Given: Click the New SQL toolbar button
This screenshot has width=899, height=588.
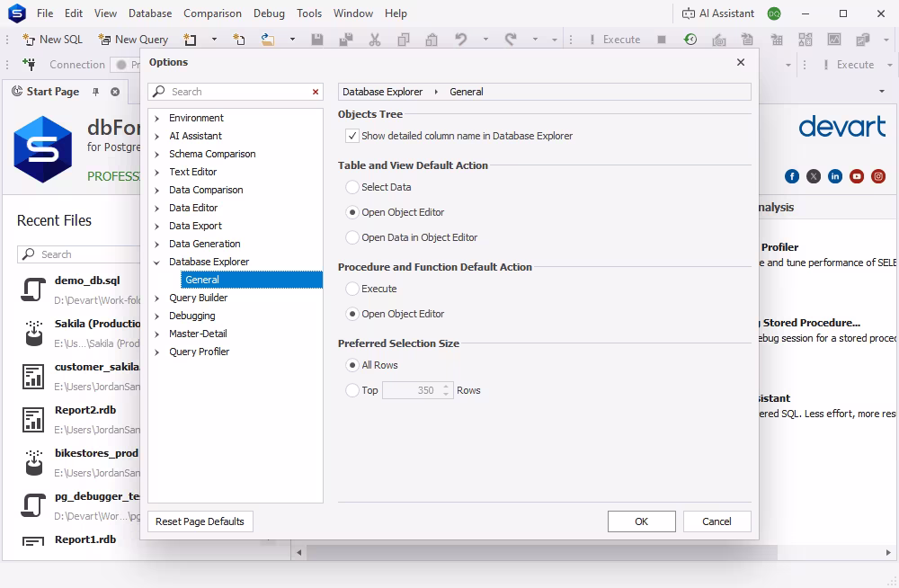Looking at the screenshot, I should coord(52,39).
